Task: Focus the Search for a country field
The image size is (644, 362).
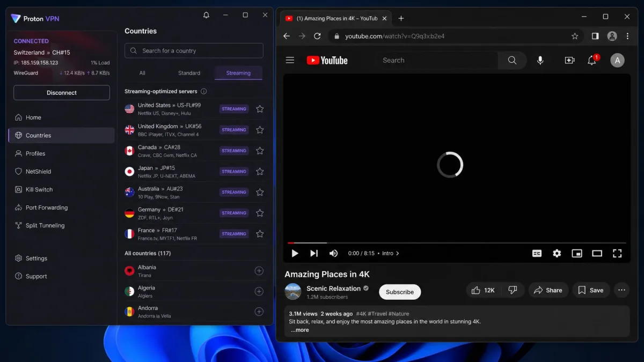Action: point(194,50)
